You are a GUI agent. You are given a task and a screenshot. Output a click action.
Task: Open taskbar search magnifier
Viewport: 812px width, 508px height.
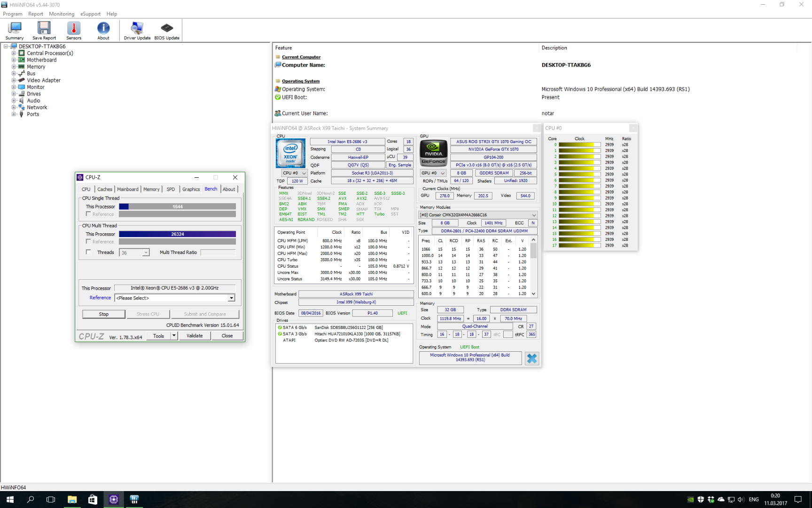(31, 500)
